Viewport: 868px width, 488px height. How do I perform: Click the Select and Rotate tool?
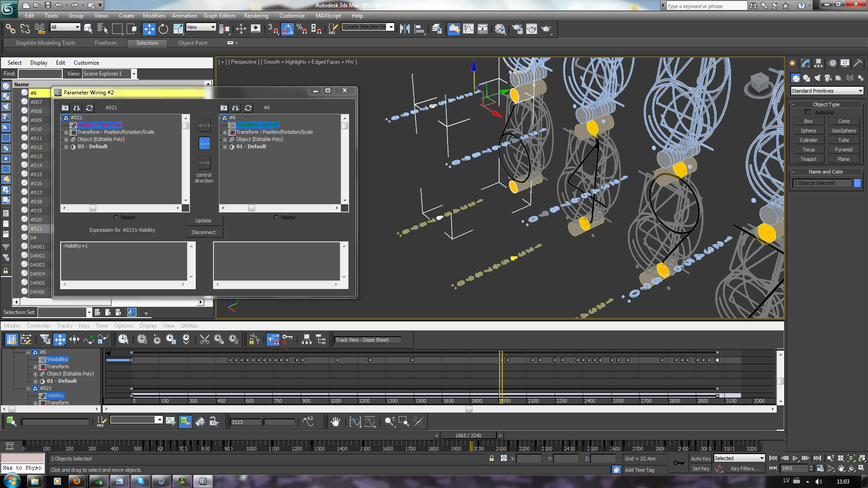163,29
